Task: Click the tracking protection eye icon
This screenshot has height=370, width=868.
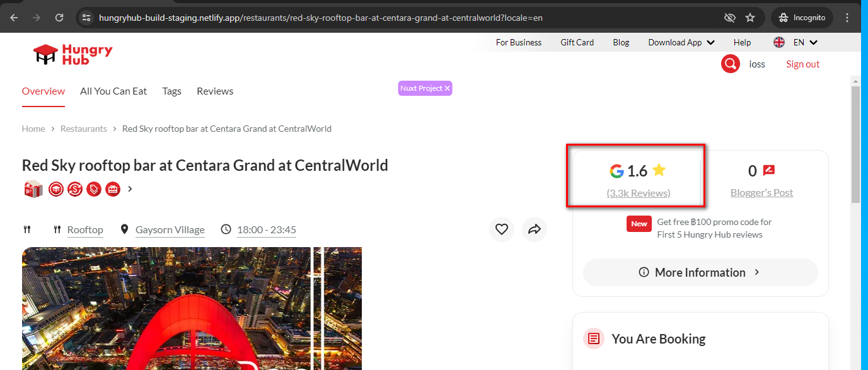Action: pyautogui.click(x=730, y=18)
